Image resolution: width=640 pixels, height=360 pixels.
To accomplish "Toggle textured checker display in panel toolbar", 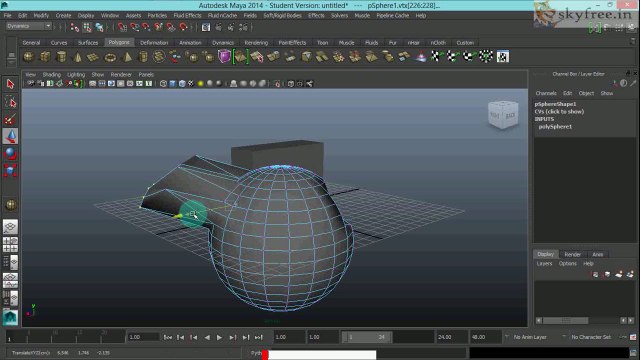I will tap(191, 84).
